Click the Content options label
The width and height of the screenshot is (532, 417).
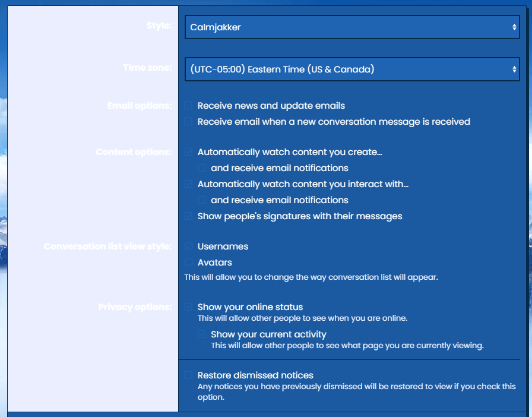[x=134, y=152]
